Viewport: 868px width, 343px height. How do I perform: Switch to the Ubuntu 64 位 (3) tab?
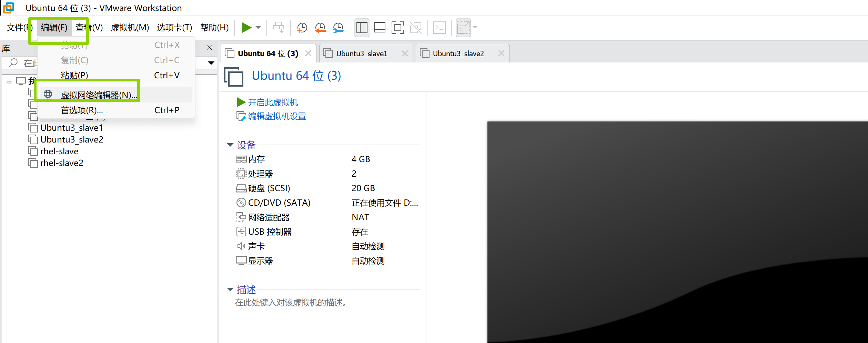pos(268,53)
